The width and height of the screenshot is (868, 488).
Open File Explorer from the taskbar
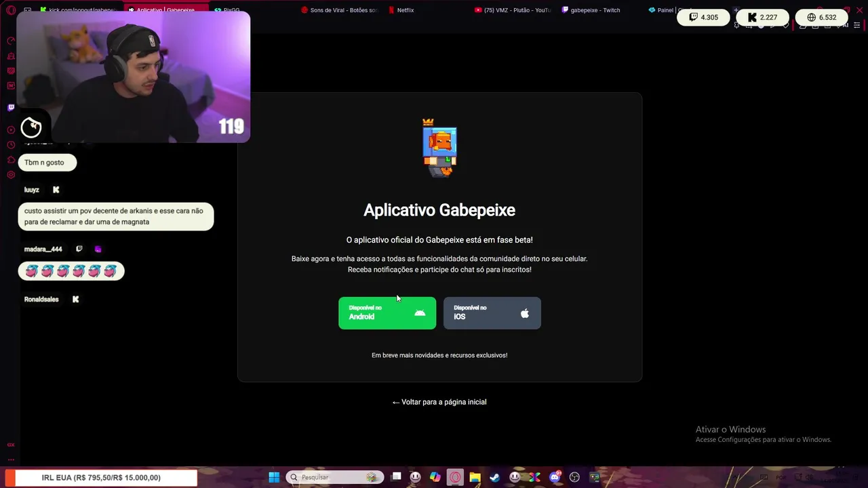[x=475, y=477]
